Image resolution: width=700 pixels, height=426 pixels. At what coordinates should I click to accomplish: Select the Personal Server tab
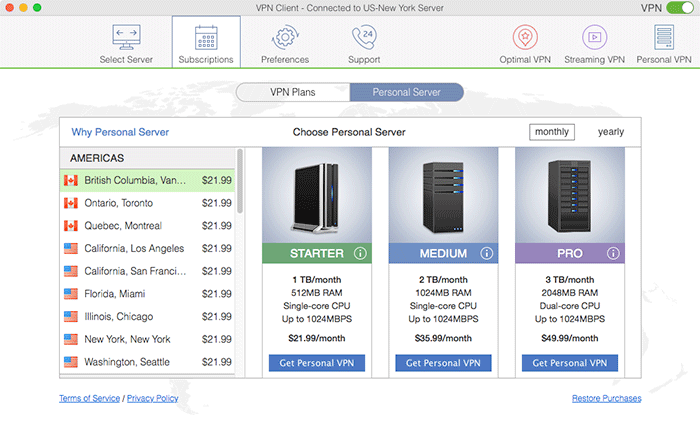tap(407, 92)
